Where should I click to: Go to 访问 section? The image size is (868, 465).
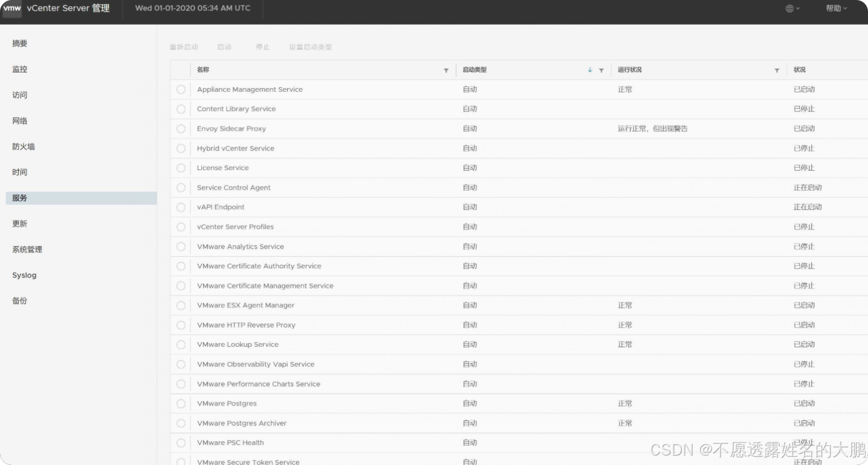[x=19, y=95]
